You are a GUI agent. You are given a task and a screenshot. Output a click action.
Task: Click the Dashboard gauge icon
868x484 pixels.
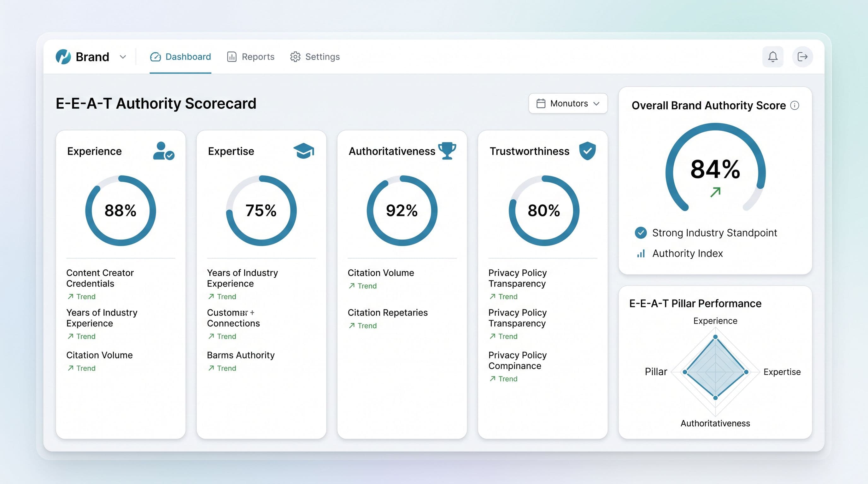coord(155,57)
